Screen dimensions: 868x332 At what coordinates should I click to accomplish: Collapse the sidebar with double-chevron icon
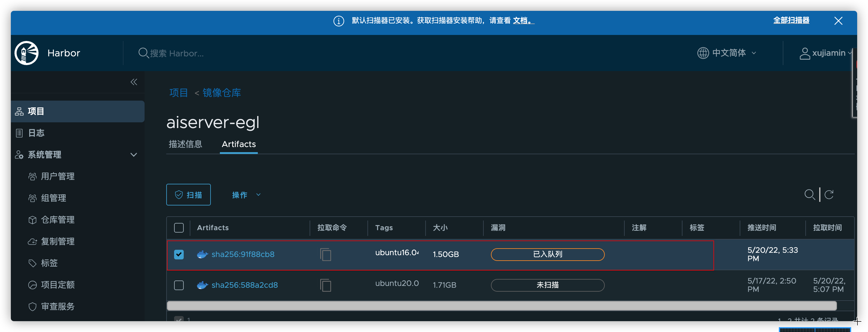134,82
